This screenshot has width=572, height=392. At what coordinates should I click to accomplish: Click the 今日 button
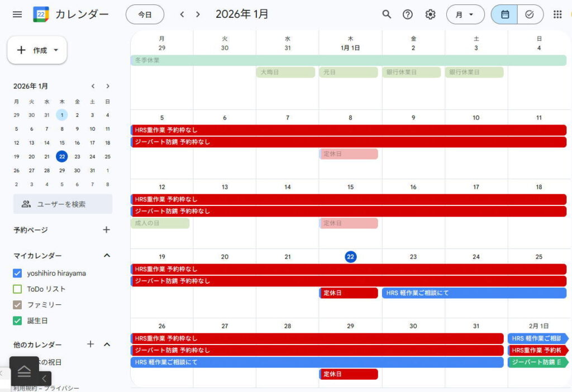[x=145, y=14]
